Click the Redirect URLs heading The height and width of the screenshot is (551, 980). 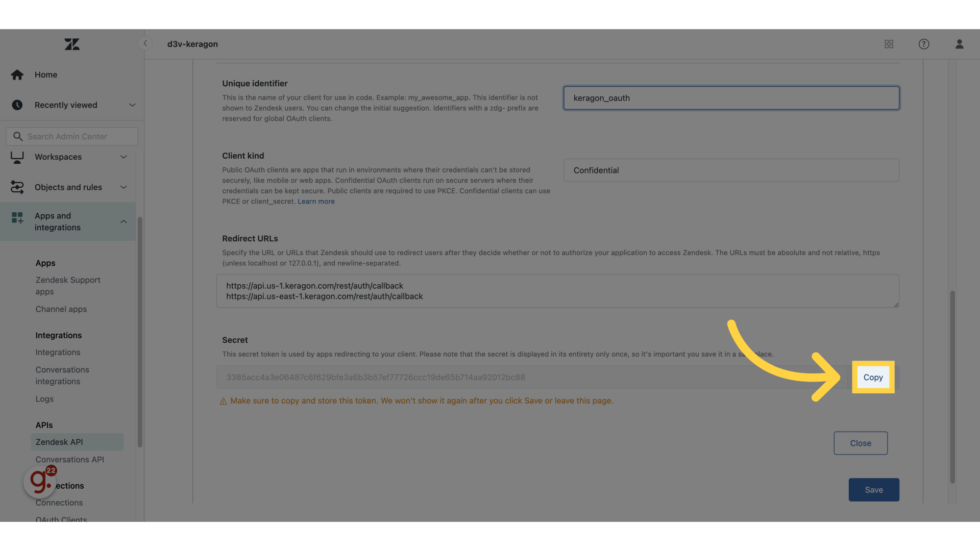250,239
